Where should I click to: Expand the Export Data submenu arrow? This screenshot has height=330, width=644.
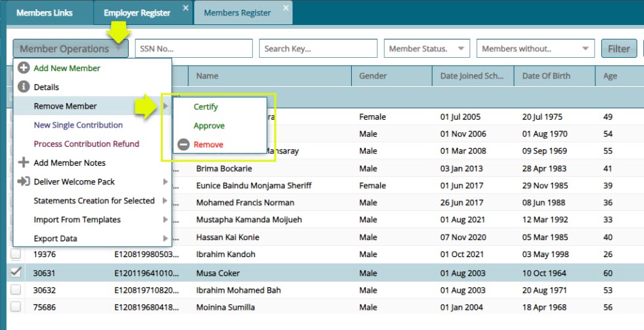(x=165, y=239)
